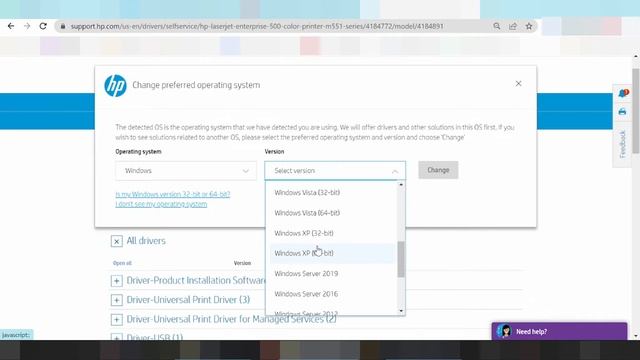640x360 pixels.
Task: Expand Driver-Universal Print Driver for Managed Services
Action: click(116, 320)
